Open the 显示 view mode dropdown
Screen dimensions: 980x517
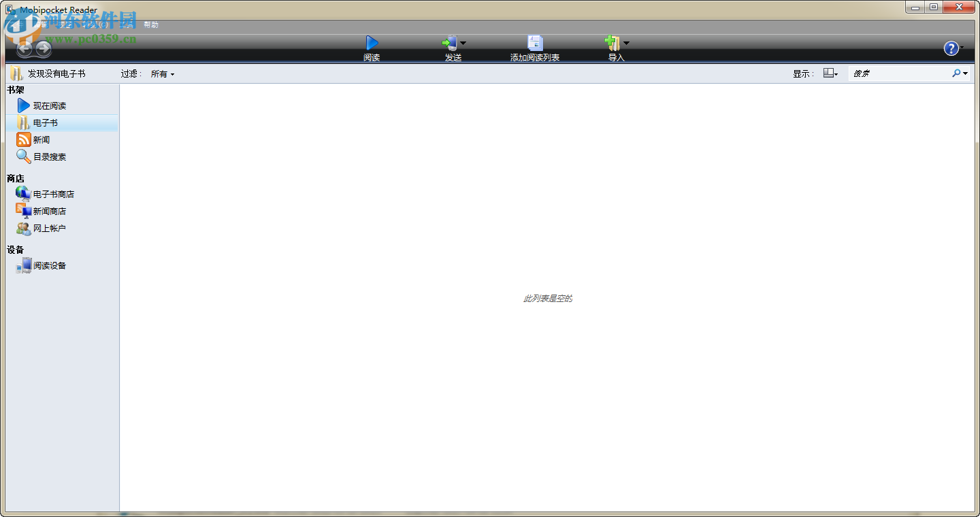tap(830, 73)
